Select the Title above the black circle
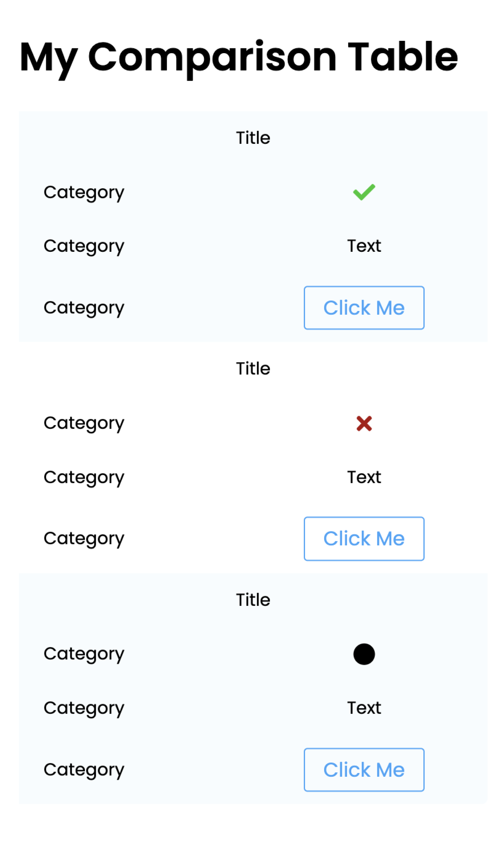Viewport: 504px width, 860px height. point(253,600)
